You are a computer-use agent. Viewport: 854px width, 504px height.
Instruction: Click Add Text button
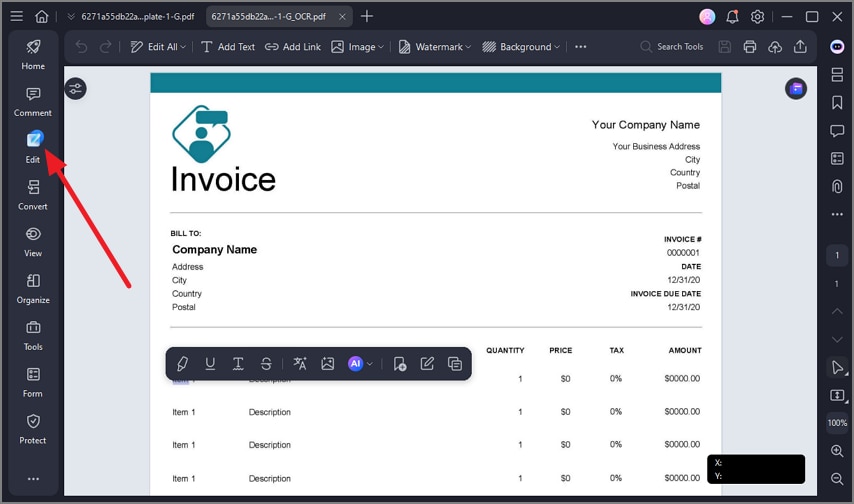click(x=228, y=47)
